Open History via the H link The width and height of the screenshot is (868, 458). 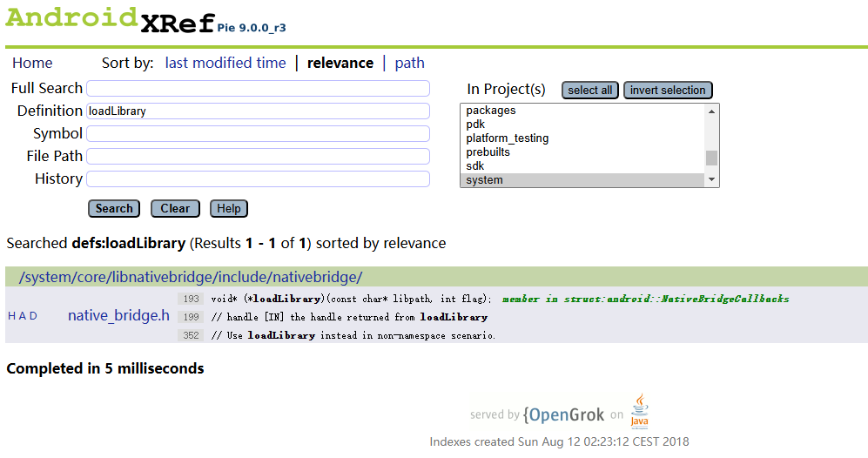[11, 316]
